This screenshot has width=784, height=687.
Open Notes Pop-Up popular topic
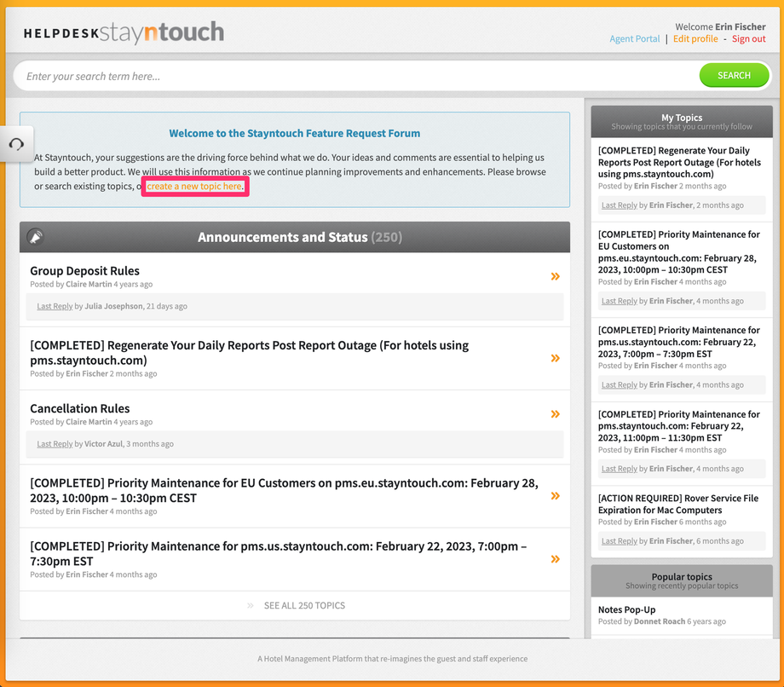tap(626, 609)
